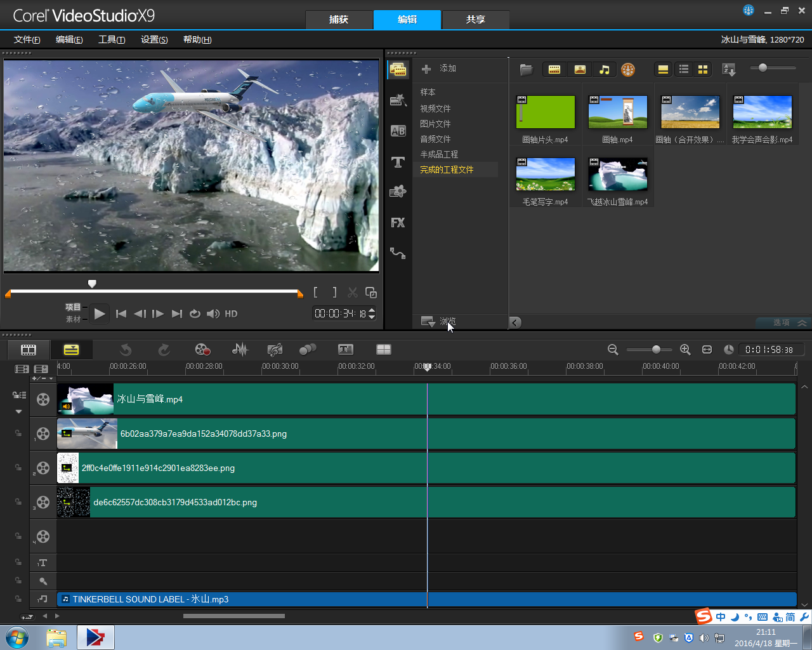This screenshot has height=650, width=812.
Task: Open the Instant Project library
Action: tap(398, 100)
